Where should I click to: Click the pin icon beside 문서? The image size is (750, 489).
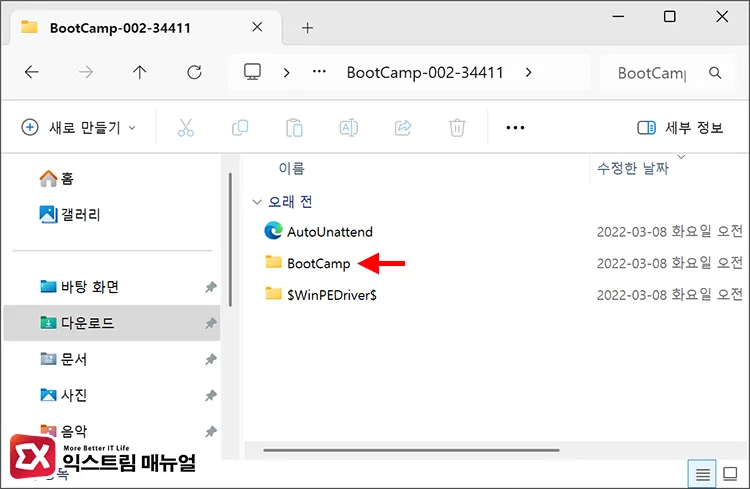[210, 359]
